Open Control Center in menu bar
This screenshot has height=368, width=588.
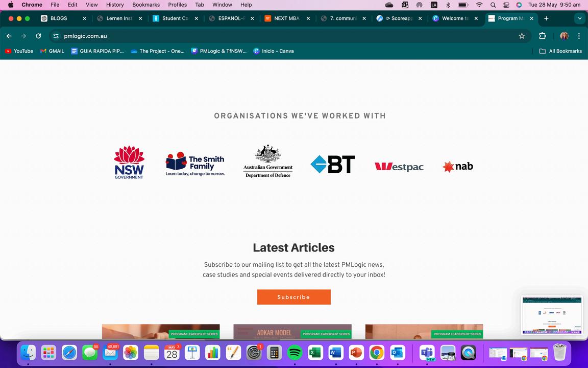[506, 5]
